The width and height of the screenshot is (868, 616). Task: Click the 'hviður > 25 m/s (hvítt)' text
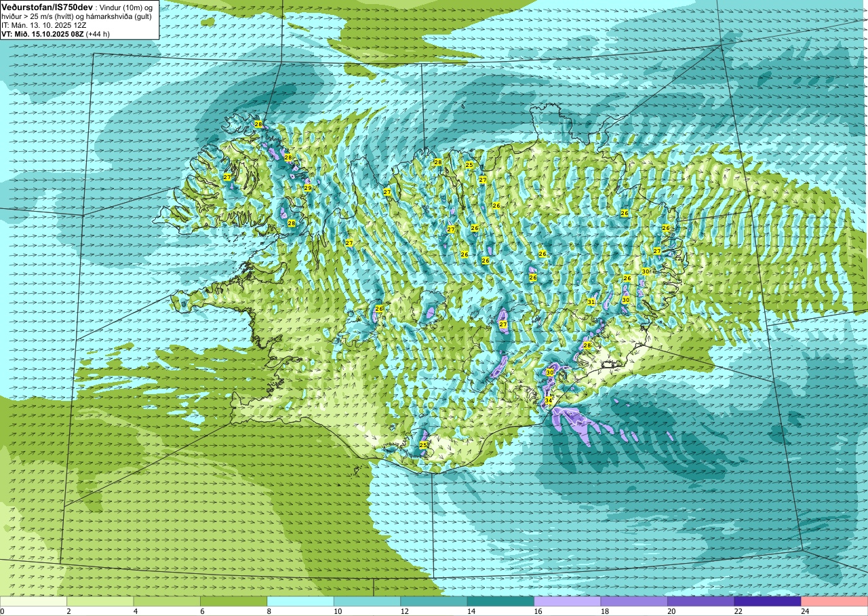[x=39, y=16]
